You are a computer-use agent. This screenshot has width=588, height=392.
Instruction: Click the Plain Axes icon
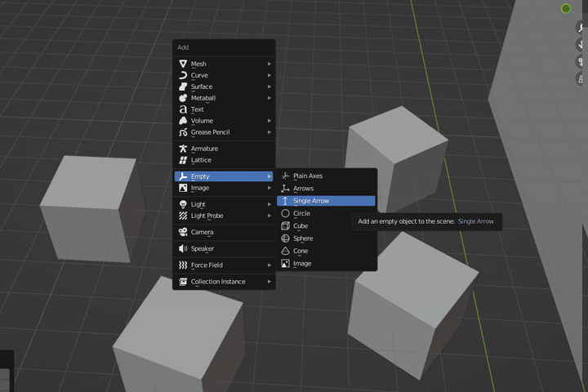coord(285,176)
